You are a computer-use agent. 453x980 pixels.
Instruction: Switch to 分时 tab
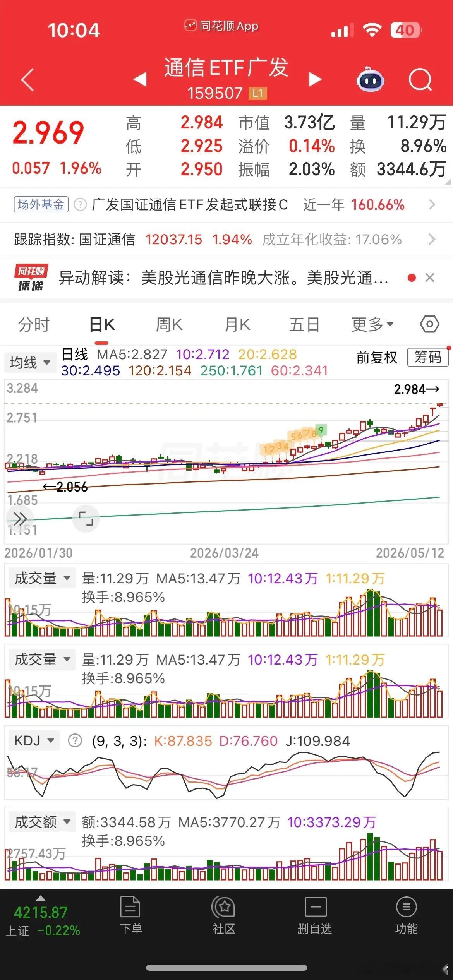tap(34, 324)
